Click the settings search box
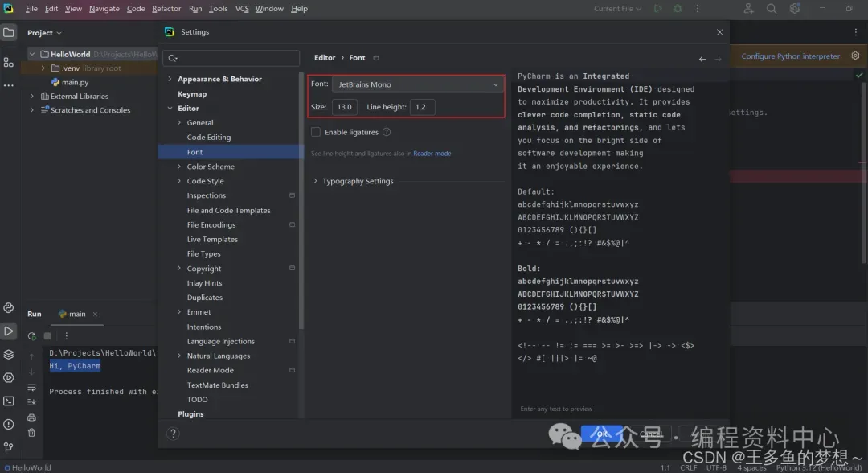The height and width of the screenshot is (473, 868). (231, 58)
